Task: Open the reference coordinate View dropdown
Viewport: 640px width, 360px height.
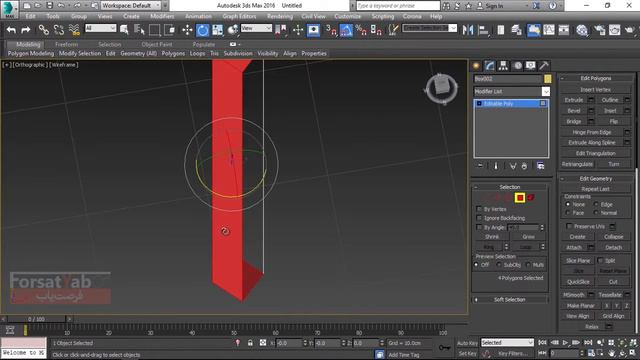Action: (x=256, y=28)
